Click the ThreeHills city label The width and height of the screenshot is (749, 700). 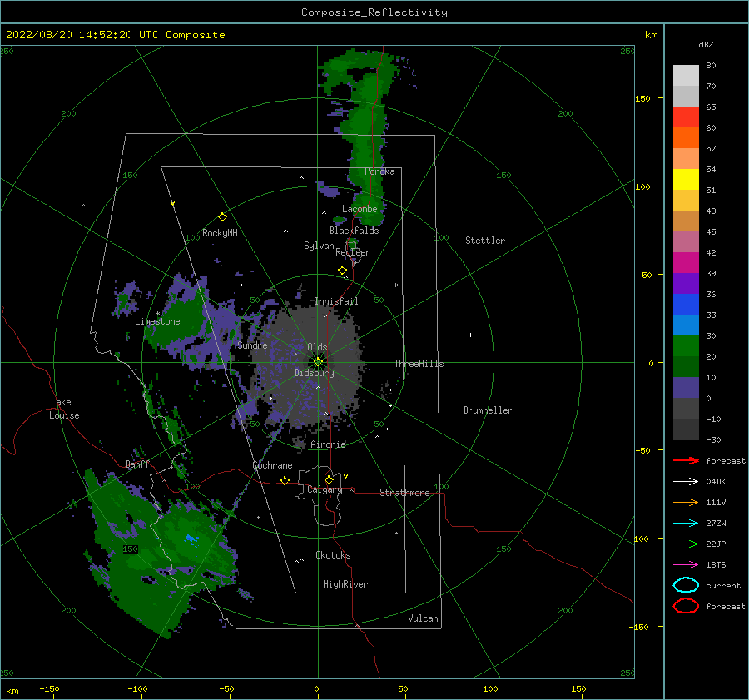click(x=419, y=364)
